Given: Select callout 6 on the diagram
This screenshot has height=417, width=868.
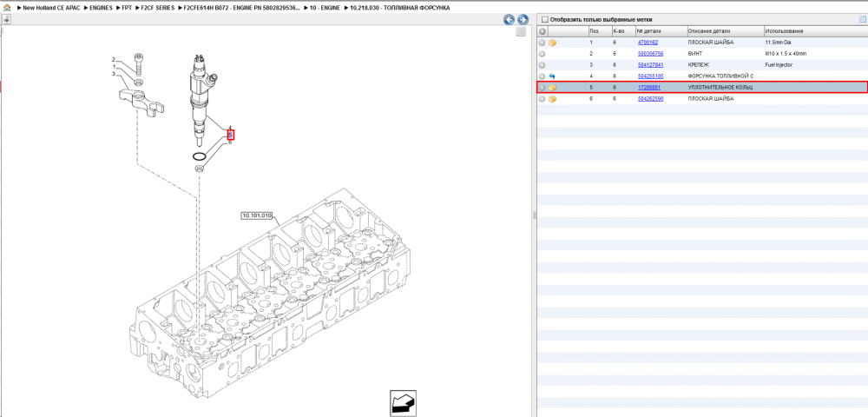Looking at the screenshot, I should 230,142.
